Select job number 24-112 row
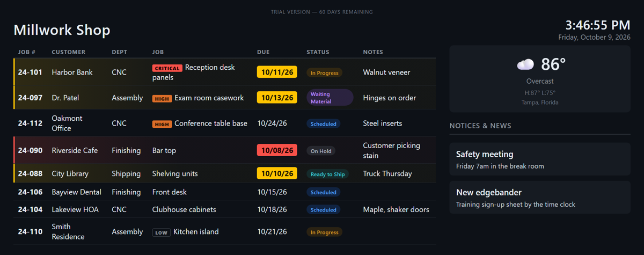 click(x=224, y=123)
